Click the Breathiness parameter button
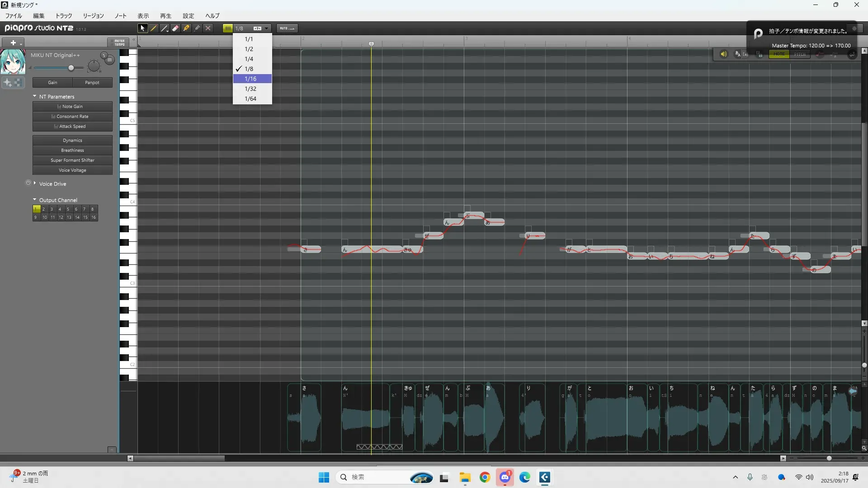The height and width of the screenshot is (488, 868). (x=72, y=150)
